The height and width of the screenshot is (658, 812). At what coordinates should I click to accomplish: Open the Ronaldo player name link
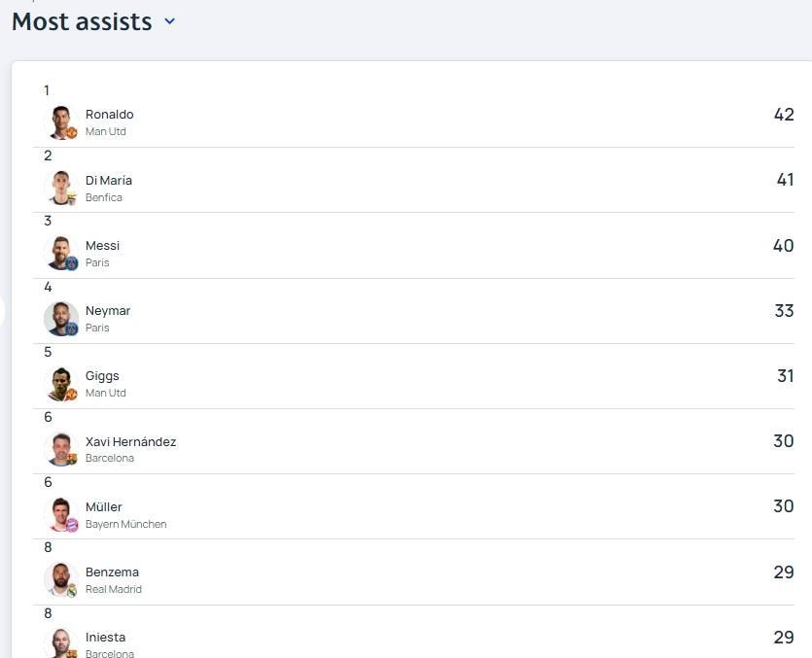(x=109, y=115)
